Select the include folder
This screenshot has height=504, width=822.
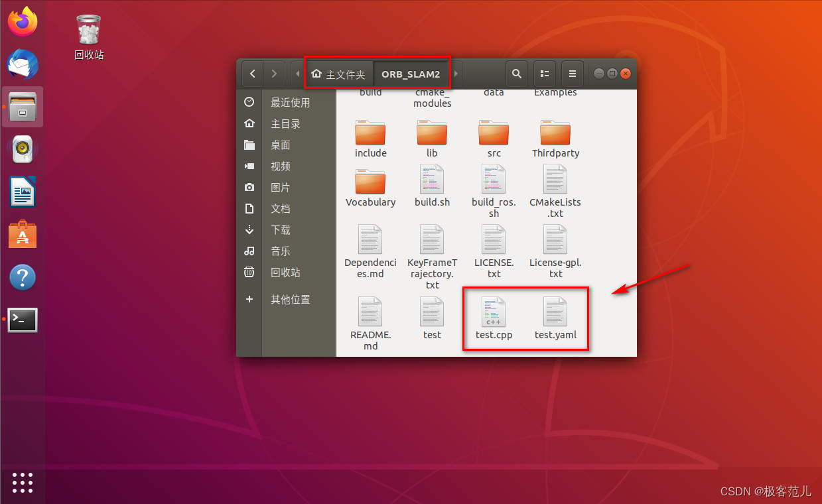(370, 139)
